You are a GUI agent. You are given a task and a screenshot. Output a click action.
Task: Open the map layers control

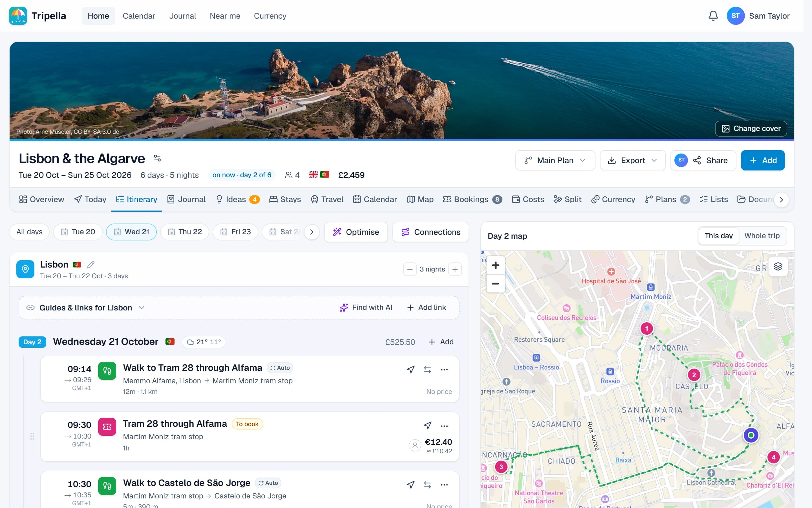tap(778, 267)
